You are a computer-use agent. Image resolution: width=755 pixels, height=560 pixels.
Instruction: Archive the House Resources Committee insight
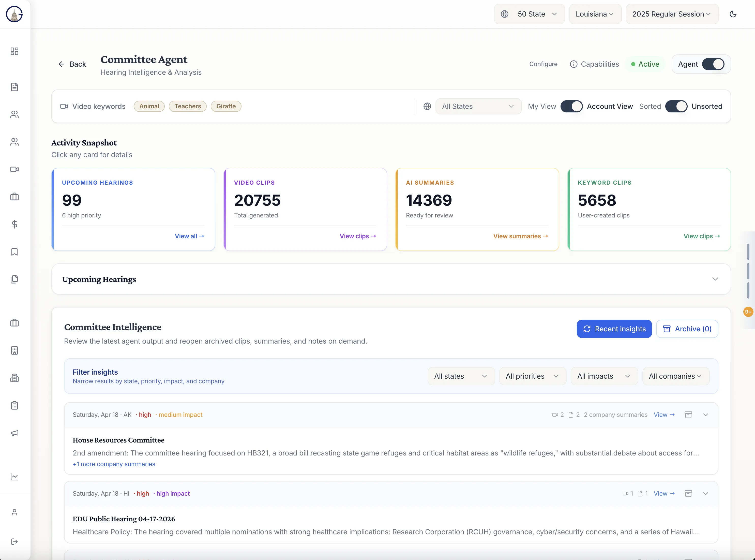click(688, 415)
